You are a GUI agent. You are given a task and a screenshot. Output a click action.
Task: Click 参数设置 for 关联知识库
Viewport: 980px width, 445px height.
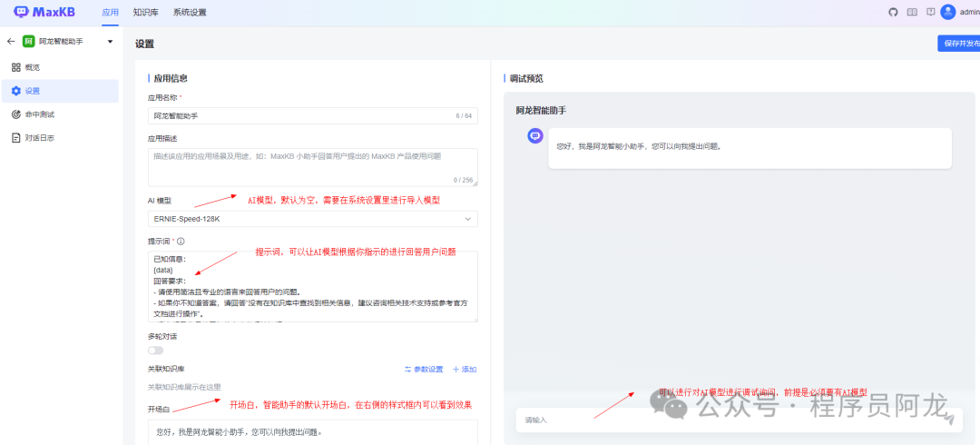tap(424, 370)
